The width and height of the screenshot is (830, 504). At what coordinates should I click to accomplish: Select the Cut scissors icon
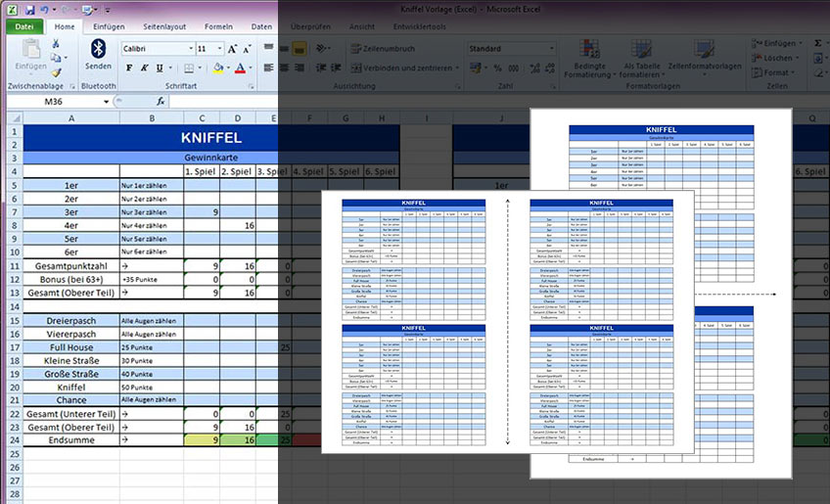[56, 44]
